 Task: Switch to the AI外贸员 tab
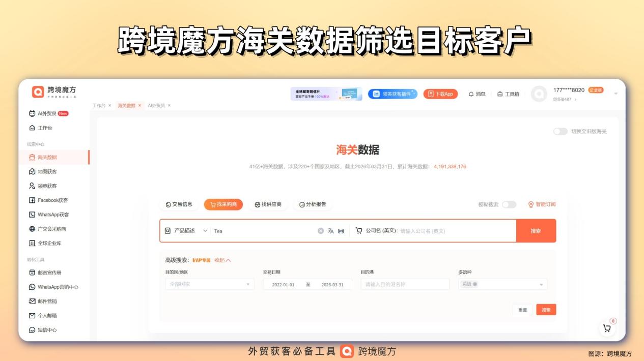pyautogui.click(x=156, y=106)
